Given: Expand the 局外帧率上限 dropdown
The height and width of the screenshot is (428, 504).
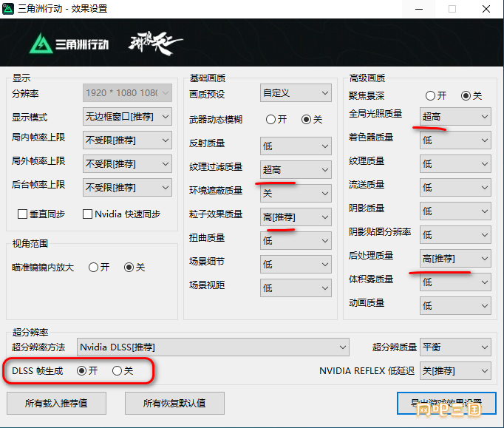Looking at the screenshot, I should (127, 164).
